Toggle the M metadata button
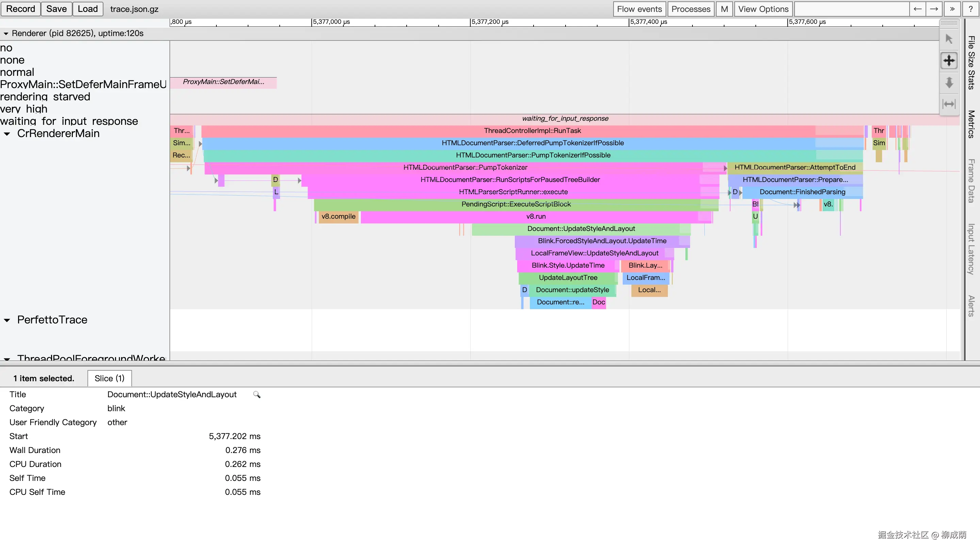 tap(724, 9)
